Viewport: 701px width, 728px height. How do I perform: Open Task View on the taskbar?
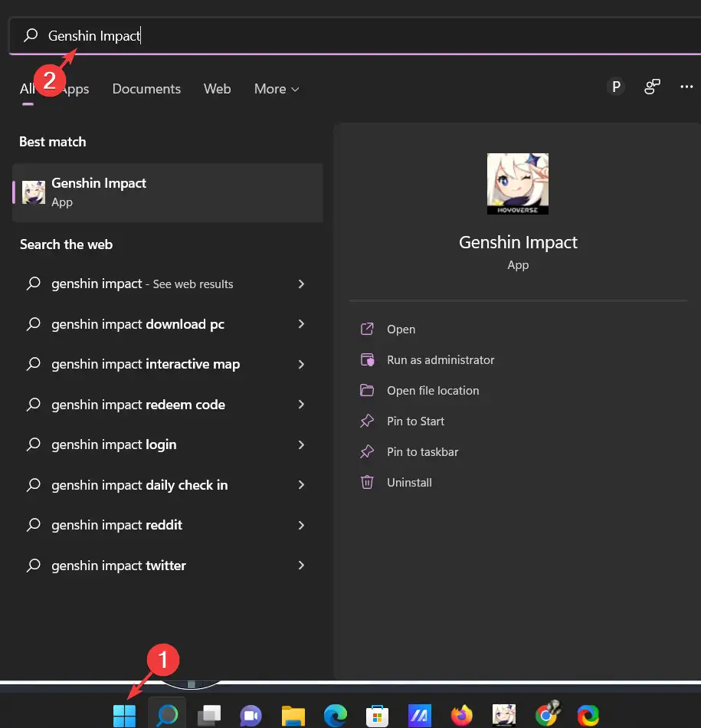click(208, 716)
